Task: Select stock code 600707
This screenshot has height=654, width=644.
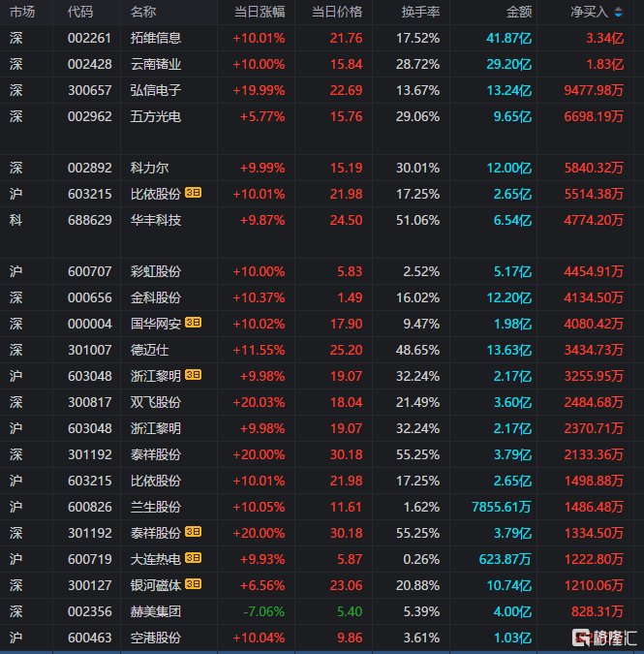Action: click(90, 272)
